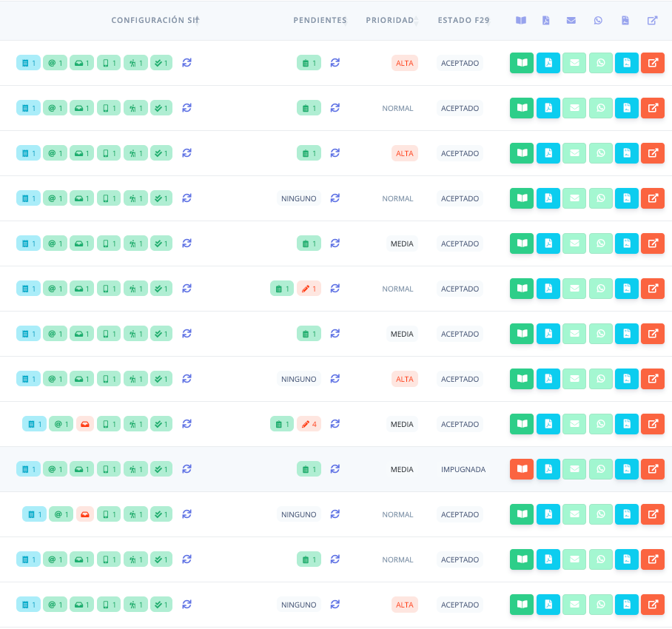
Task: Click the PDF file icon in the header
Action: (545, 20)
